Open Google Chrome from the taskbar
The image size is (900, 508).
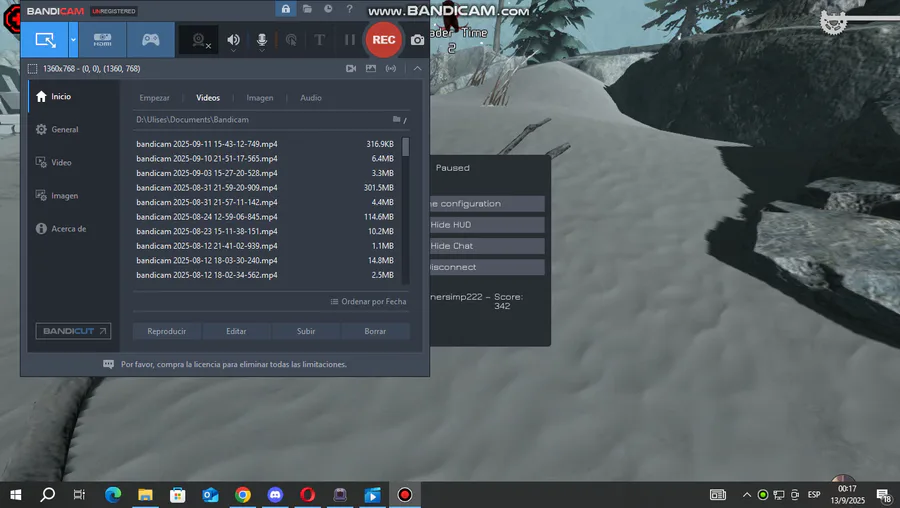pos(243,495)
